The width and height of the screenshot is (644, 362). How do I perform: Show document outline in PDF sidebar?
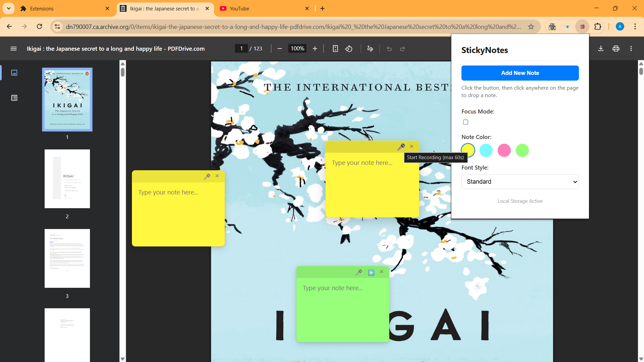[14, 98]
